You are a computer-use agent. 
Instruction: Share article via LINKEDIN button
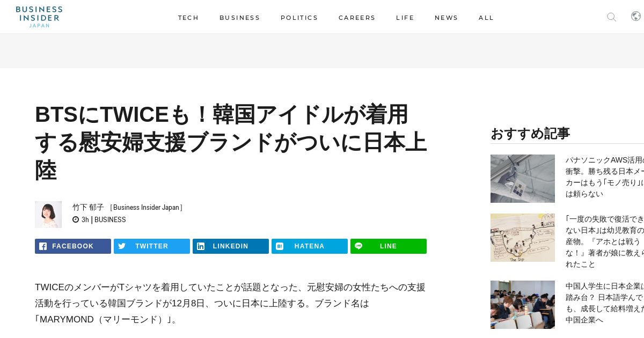(x=231, y=246)
